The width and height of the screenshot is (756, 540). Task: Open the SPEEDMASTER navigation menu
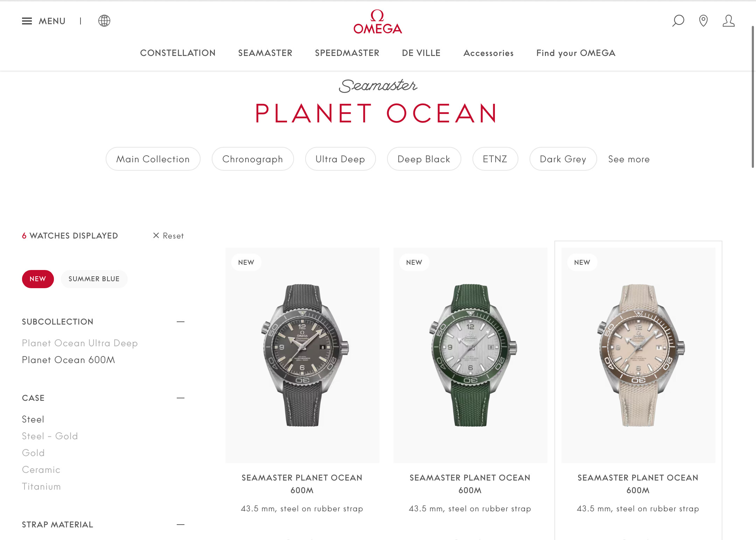[347, 53]
